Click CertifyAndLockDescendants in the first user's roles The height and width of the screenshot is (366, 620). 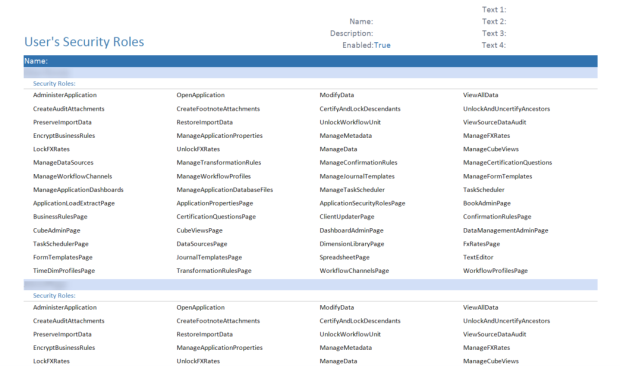click(360, 109)
